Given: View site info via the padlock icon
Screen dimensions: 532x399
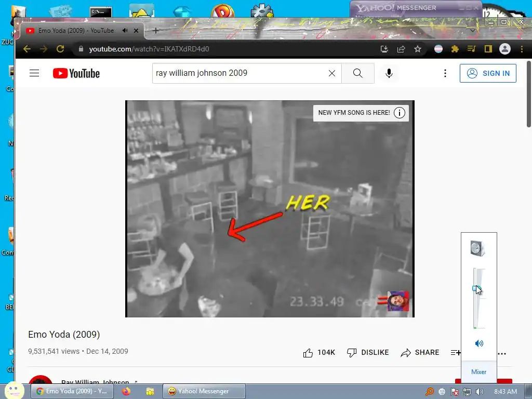Looking at the screenshot, I should tap(81, 49).
